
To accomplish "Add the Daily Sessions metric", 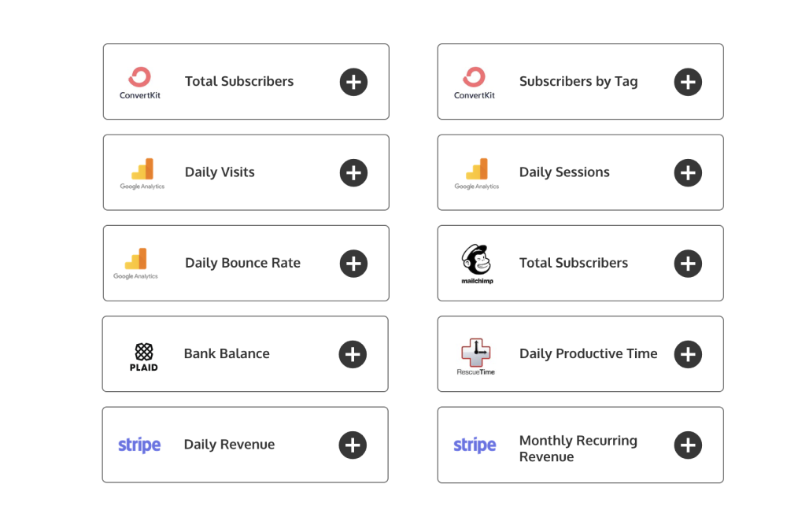I will [x=688, y=172].
